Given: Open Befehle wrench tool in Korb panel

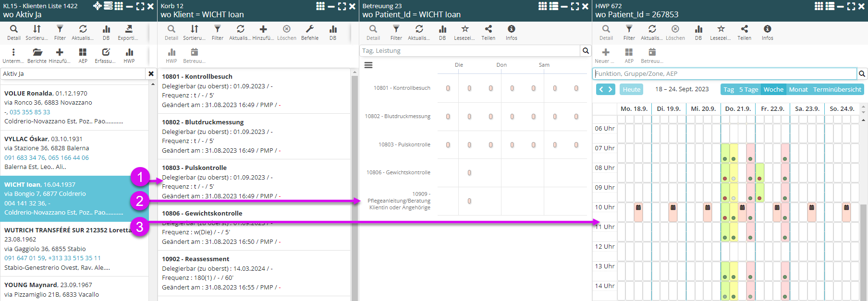Looking at the screenshot, I should (310, 29).
